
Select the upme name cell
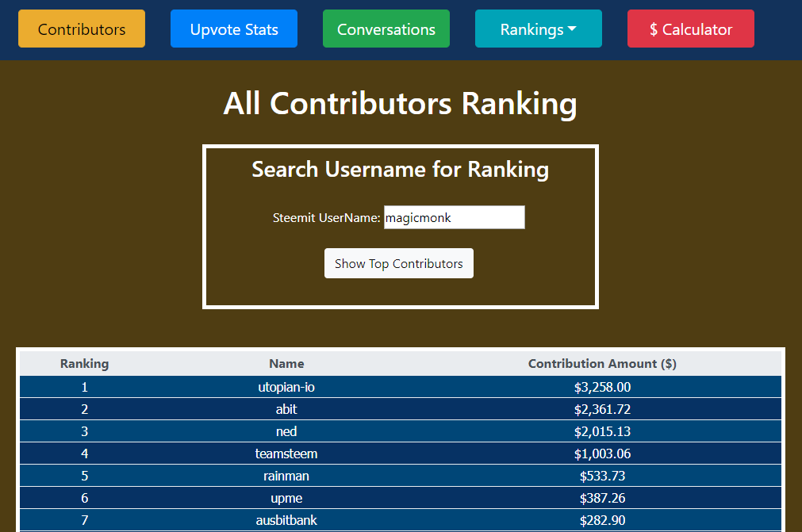[286, 498]
